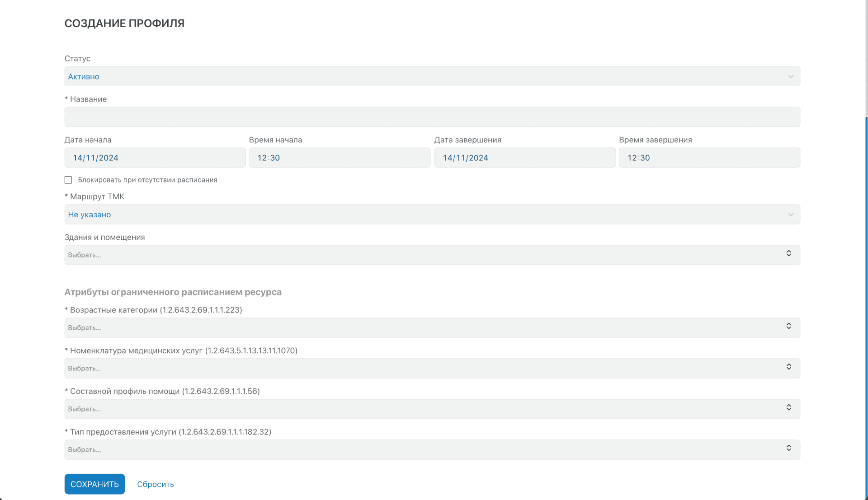The width and height of the screenshot is (868, 500).
Task: Click the Время начала time field
Action: (x=339, y=158)
